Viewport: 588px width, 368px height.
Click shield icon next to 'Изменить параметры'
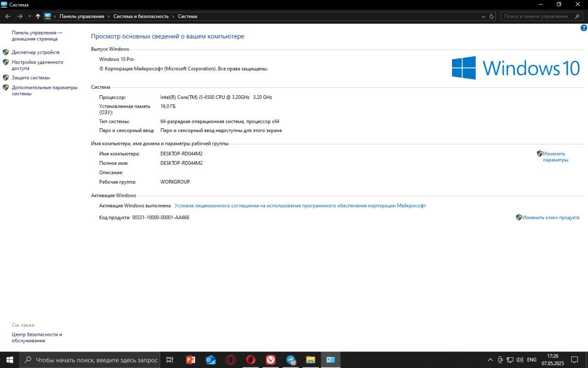click(x=540, y=154)
